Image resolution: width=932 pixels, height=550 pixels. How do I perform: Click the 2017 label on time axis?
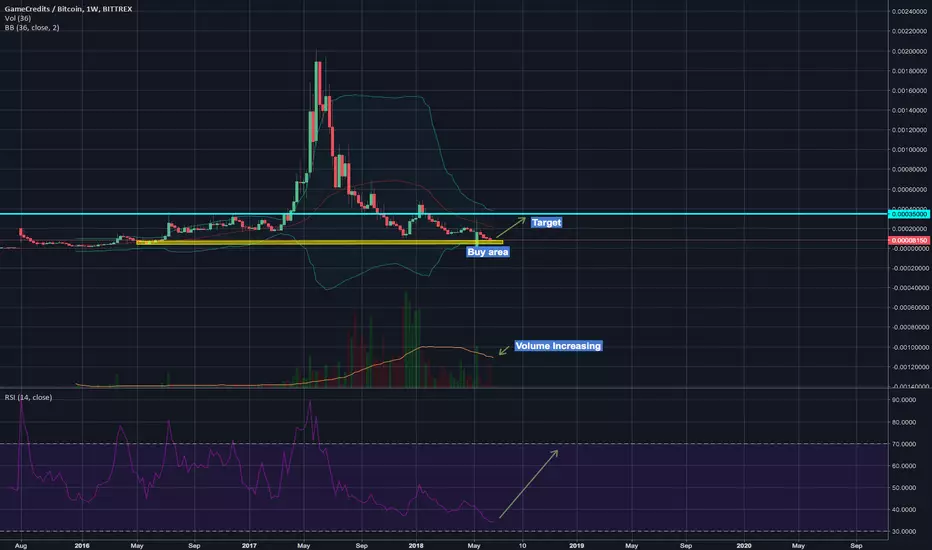(249, 545)
